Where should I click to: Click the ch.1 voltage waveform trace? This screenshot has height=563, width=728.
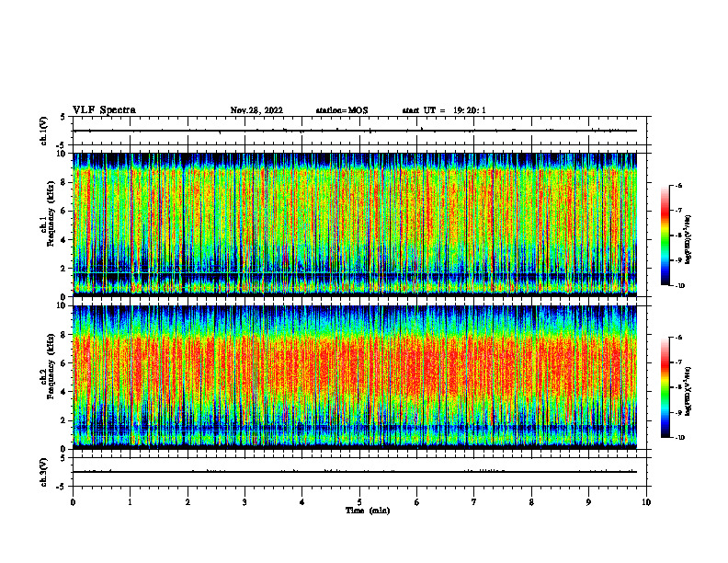[x=354, y=131]
